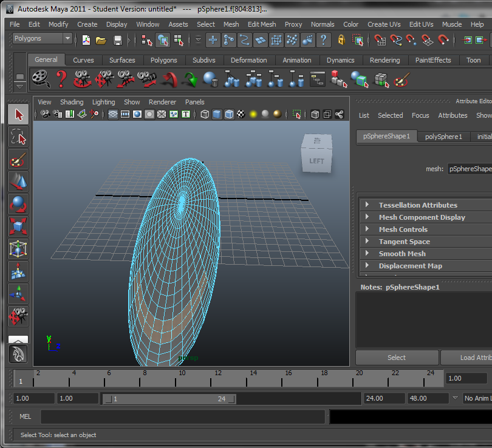The height and width of the screenshot is (448, 492).
Task: Toggle smooth shade all icon
Action: pos(217,115)
